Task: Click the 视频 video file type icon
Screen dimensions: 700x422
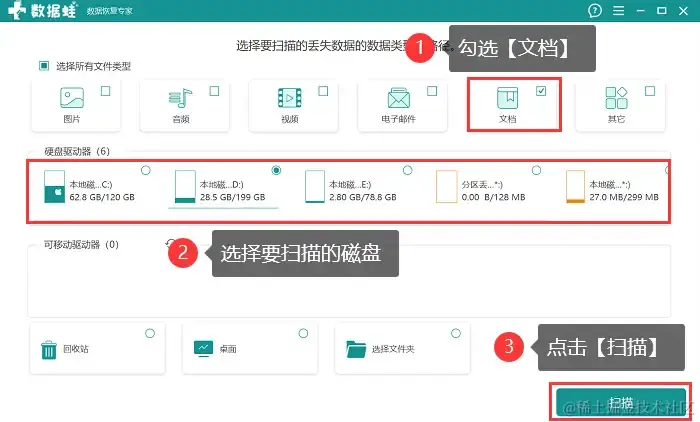Action: pyautogui.click(x=289, y=98)
